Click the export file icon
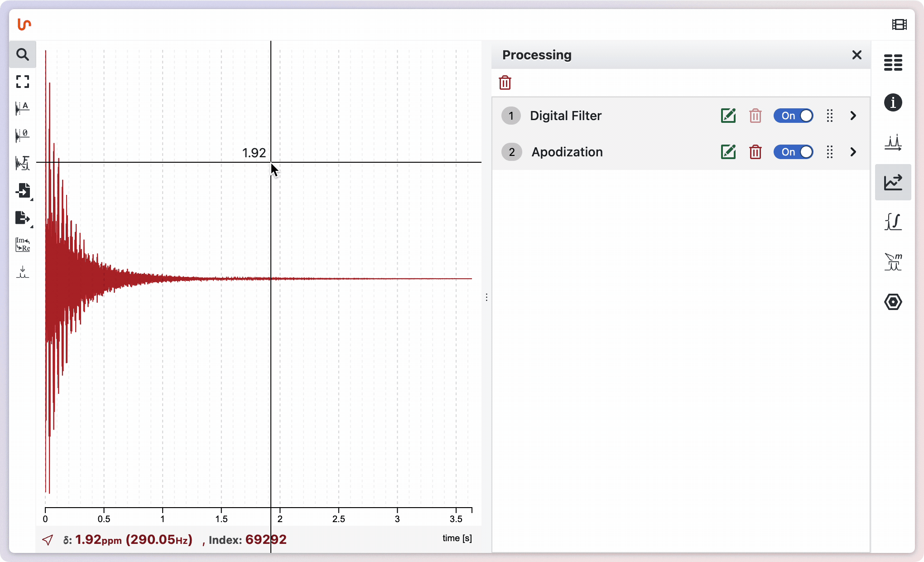Image resolution: width=924 pixels, height=562 pixels. pyautogui.click(x=22, y=218)
